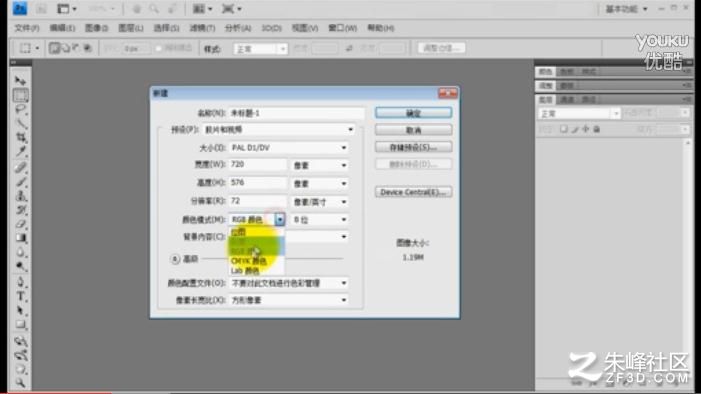Open the 窗口(W) menu
The image size is (701, 394).
[343, 28]
